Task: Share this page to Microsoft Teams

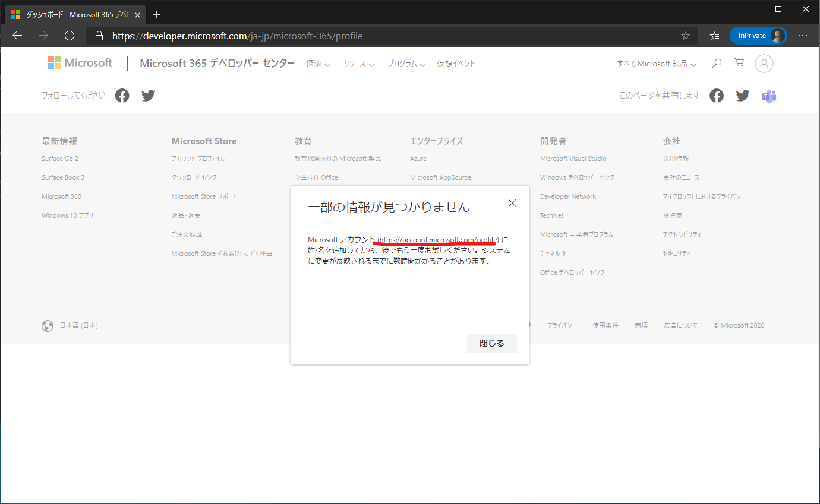Action: [x=769, y=96]
